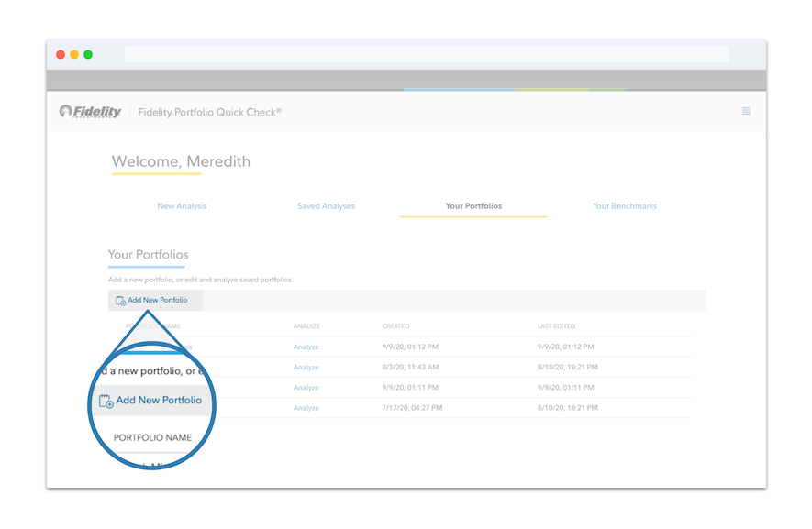Click the browser address bar
812x529 pixels.
coord(426,55)
